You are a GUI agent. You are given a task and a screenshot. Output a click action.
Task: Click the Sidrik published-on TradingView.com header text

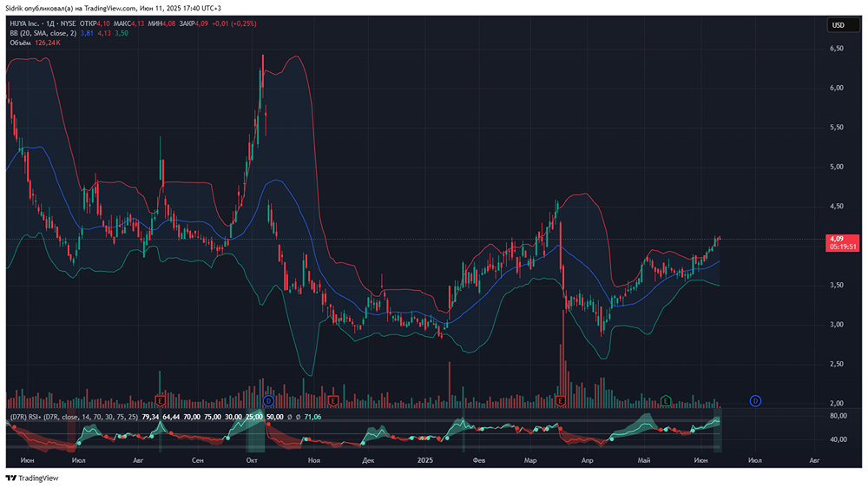[x=113, y=9]
